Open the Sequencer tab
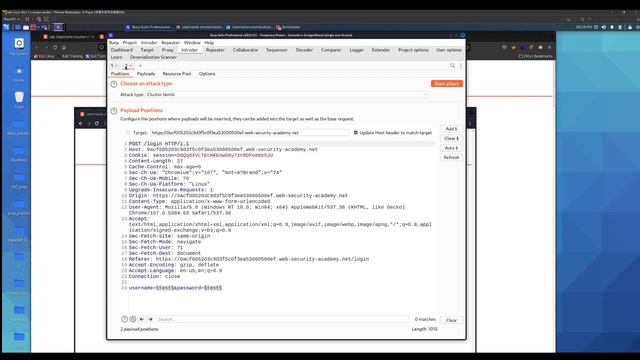The image size is (640, 360). coord(277,50)
